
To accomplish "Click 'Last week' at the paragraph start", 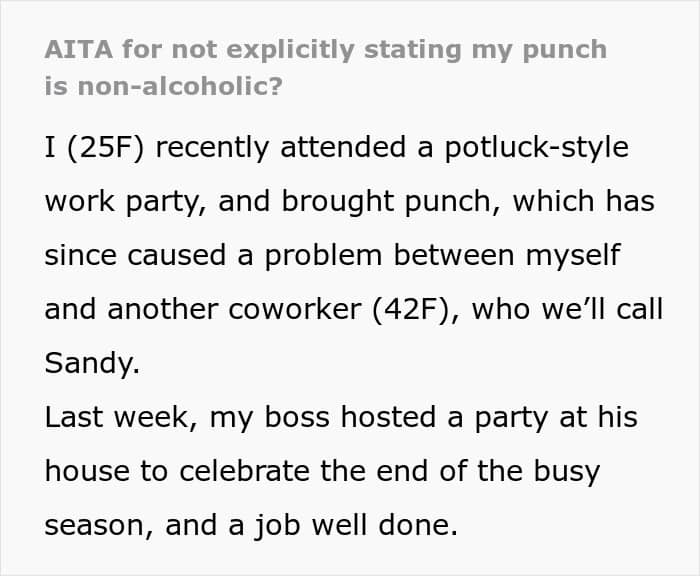I will click(117, 417).
